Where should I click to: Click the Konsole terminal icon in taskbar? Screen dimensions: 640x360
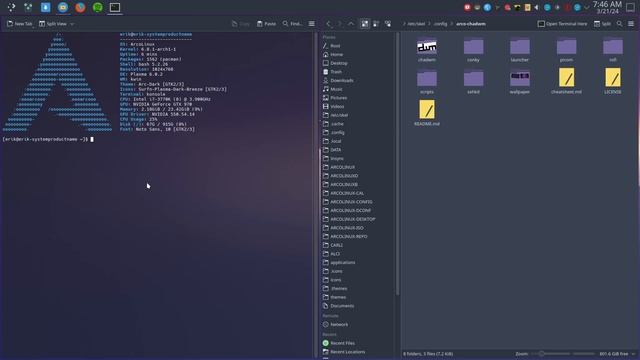point(115,7)
